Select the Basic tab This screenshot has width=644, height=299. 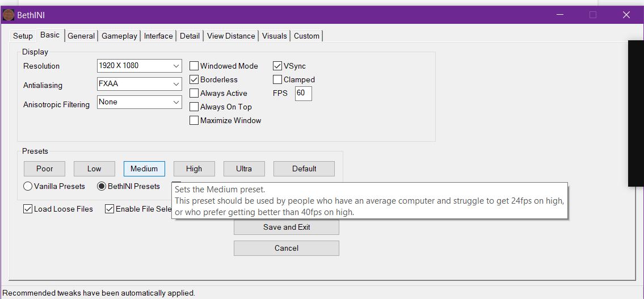tap(50, 35)
